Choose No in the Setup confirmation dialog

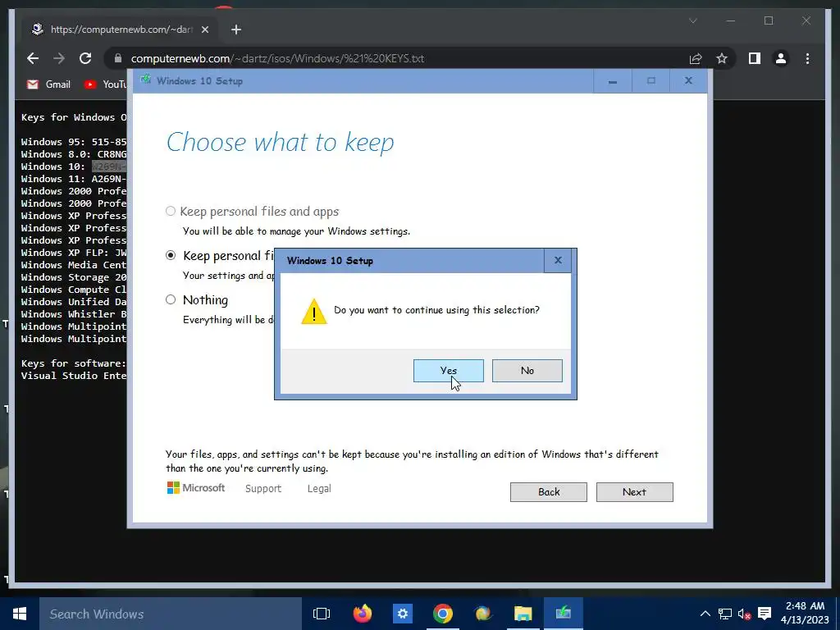click(x=527, y=370)
